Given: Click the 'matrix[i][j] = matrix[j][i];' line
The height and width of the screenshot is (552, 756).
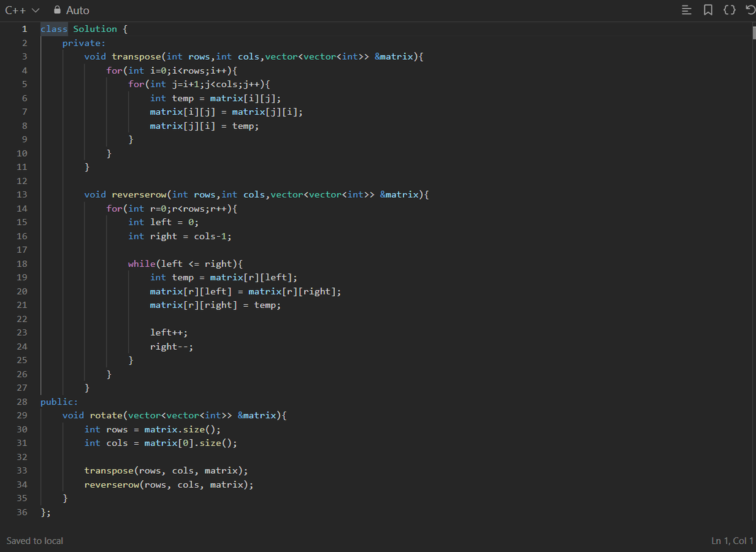Looking at the screenshot, I should (226, 112).
